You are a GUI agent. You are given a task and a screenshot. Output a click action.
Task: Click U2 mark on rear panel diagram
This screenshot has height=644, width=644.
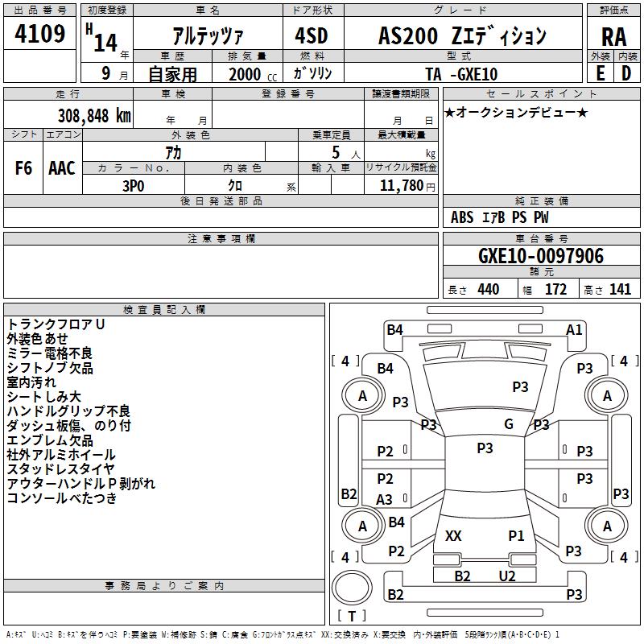(507, 576)
